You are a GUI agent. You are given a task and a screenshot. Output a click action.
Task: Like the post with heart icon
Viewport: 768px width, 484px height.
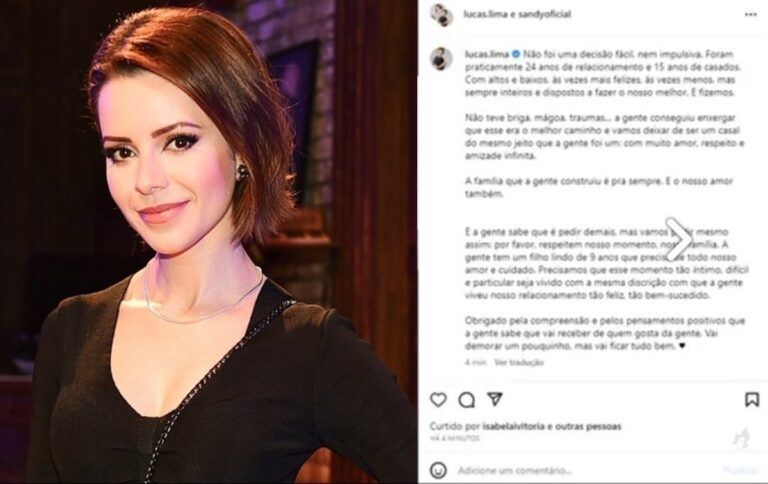tap(438, 400)
